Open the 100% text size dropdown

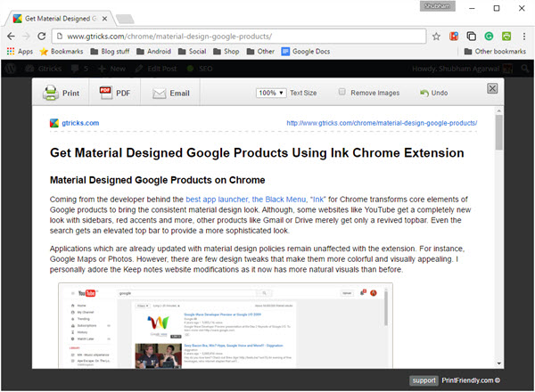pyautogui.click(x=271, y=93)
